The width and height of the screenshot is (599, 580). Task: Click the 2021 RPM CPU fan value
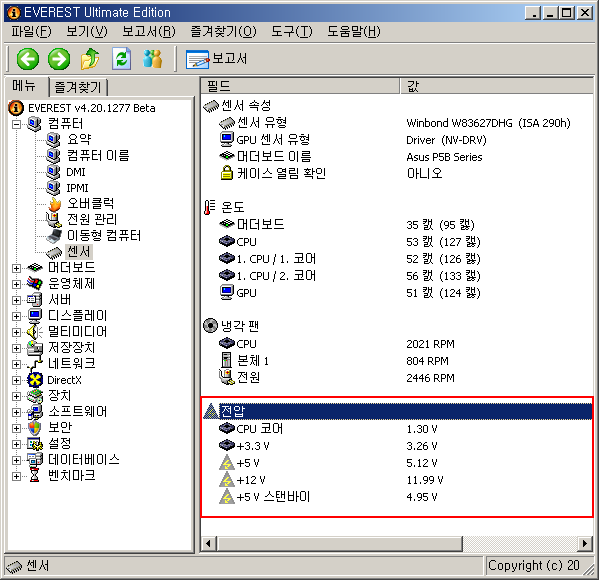tap(430, 344)
